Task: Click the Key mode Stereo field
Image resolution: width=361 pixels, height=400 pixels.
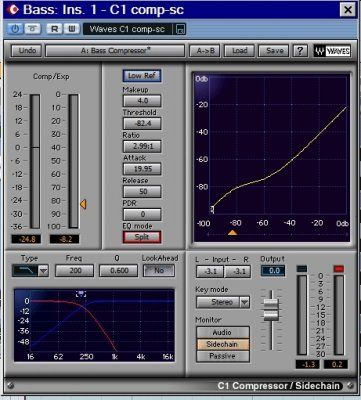Action: (218, 302)
